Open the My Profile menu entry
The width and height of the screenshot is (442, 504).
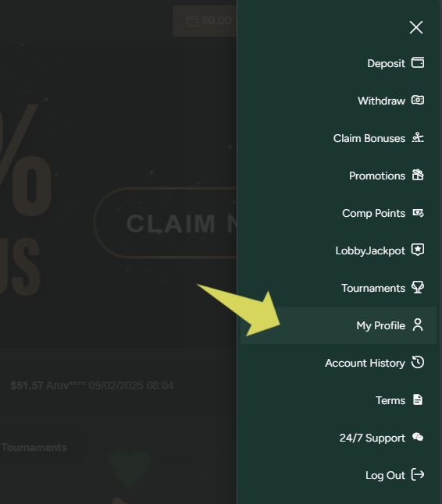pos(338,325)
